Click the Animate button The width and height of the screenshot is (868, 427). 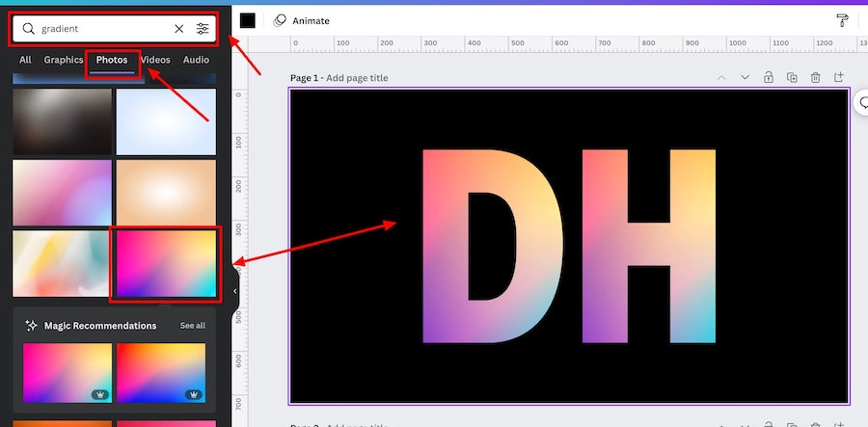click(302, 20)
